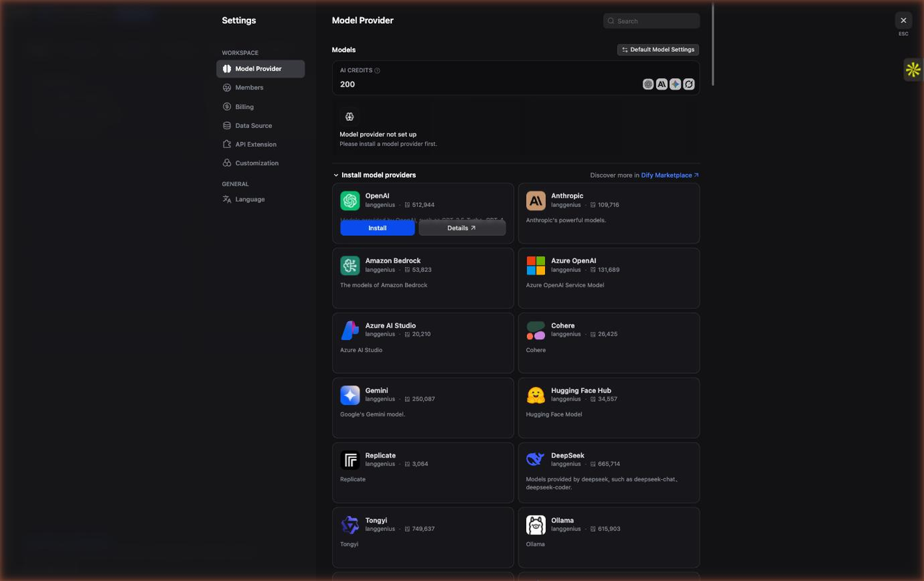Viewport: 924px width, 581px height.
Task: Open Default Model Settings
Action: pyautogui.click(x=658, y=50)
